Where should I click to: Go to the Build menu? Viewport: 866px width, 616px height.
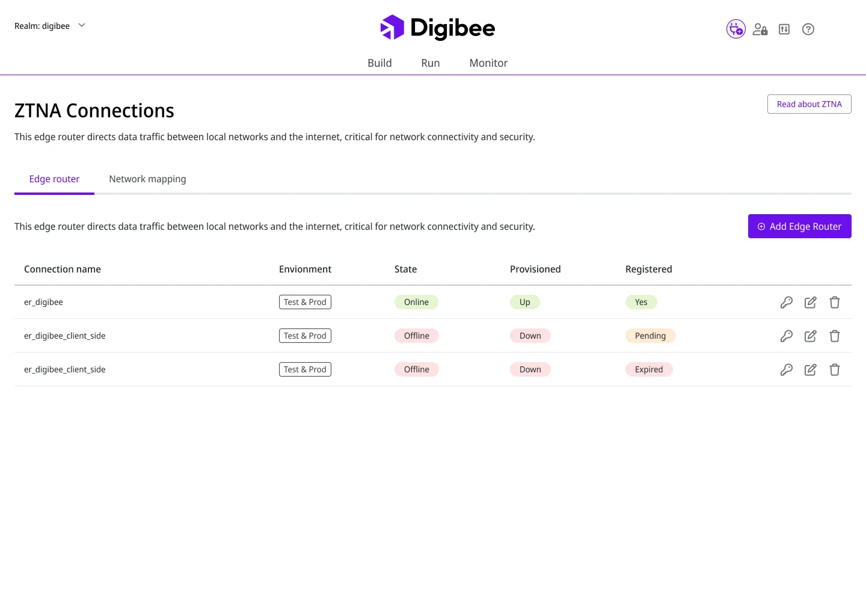[379, 63]
